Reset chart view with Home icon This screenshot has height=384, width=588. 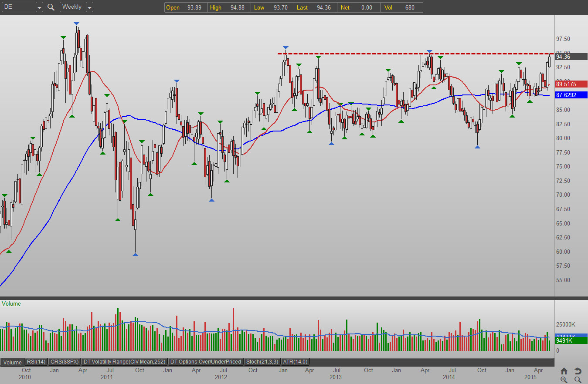[564, 371]
